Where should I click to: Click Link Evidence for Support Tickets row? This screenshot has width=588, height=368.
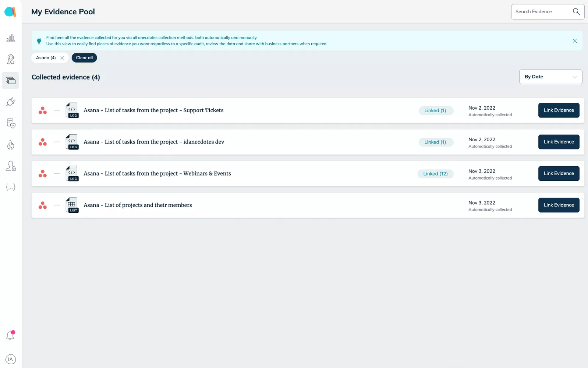click(x=559, y=110)
